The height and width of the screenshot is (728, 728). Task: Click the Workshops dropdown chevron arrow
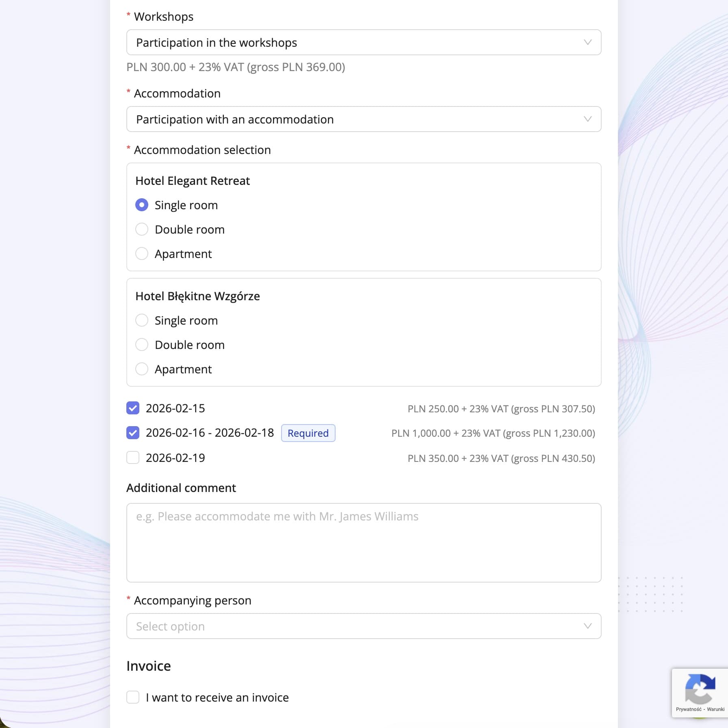(x=587, y=42)
